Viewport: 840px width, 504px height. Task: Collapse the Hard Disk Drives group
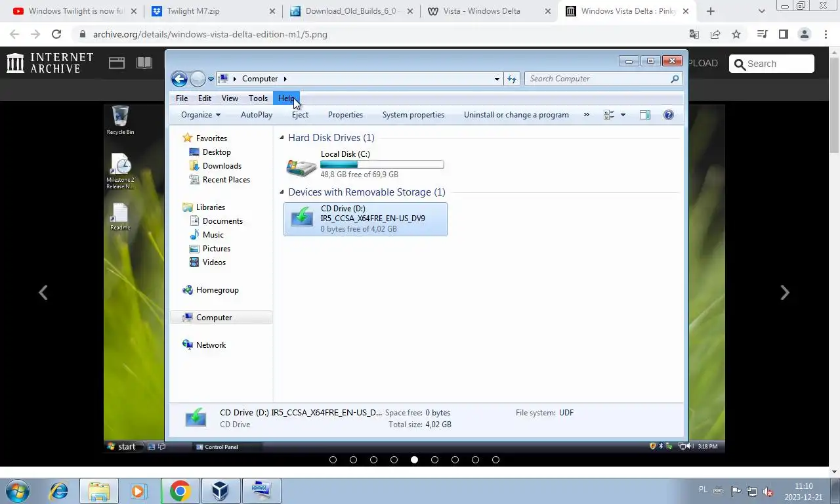(282, 138)
